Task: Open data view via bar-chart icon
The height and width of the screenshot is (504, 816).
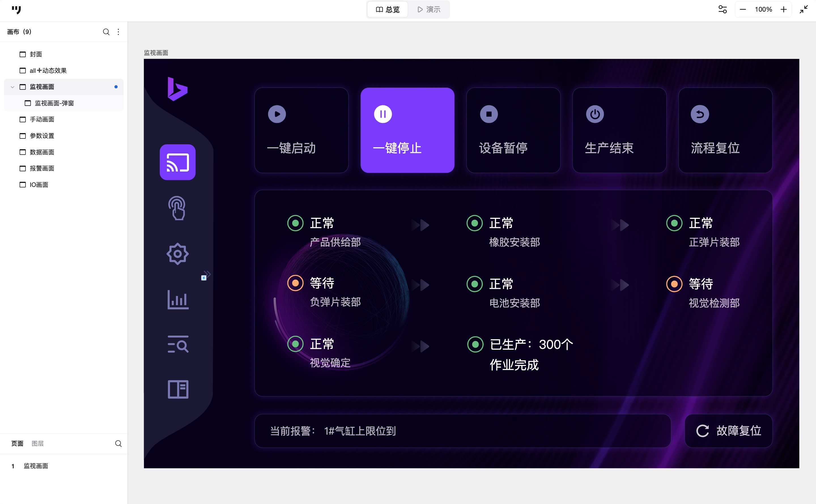Action: [x=178, y=300]
